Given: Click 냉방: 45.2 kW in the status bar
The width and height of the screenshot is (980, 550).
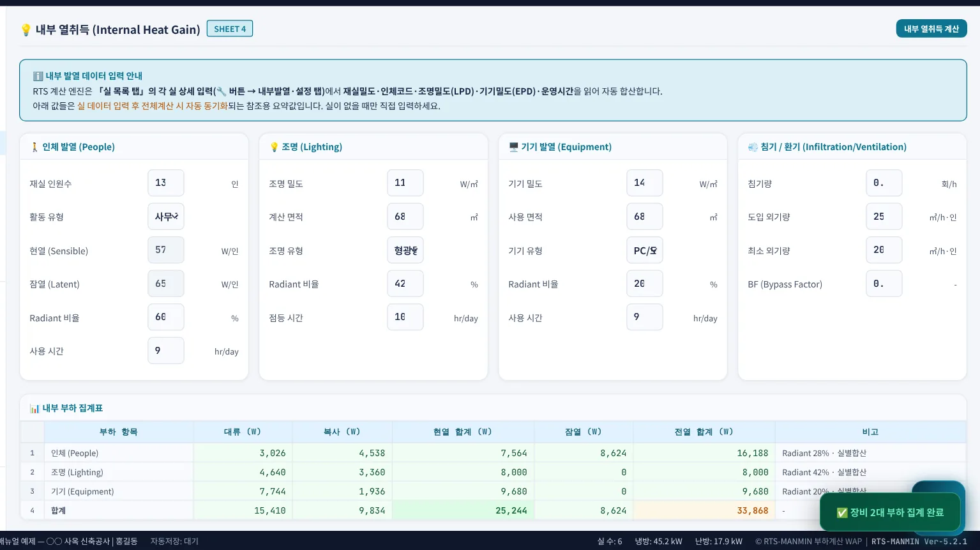Looking at the screenshot, I should pyautogui.click(x=658, y=542).
